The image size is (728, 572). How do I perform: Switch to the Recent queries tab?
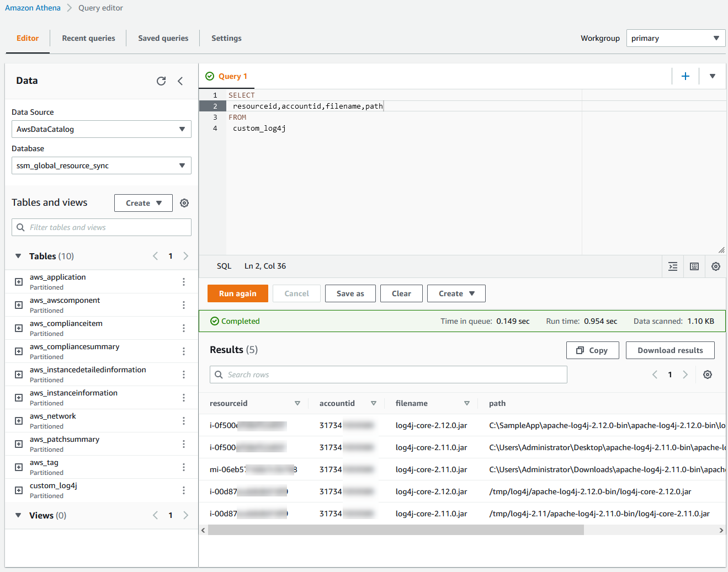click(88, 38)
